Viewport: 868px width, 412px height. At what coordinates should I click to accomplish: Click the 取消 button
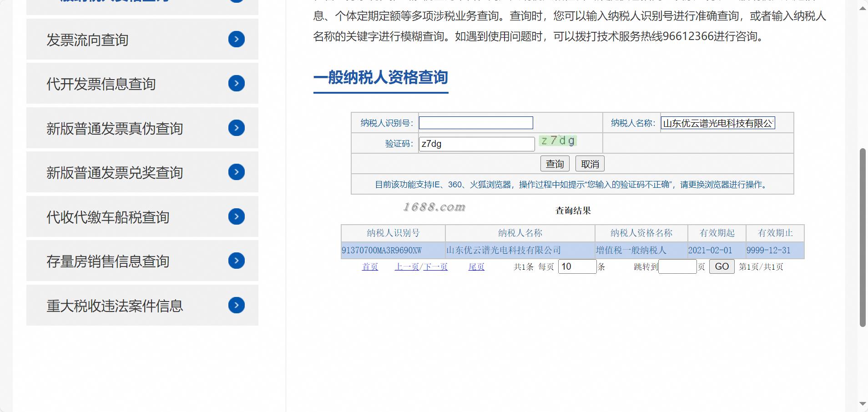590,164
